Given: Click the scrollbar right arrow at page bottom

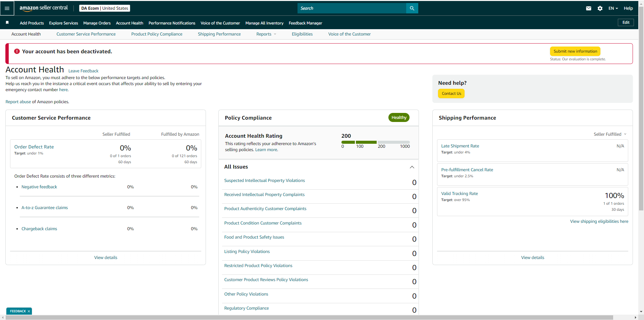Looking at the screenshot, I should click(x=635, y=317).
